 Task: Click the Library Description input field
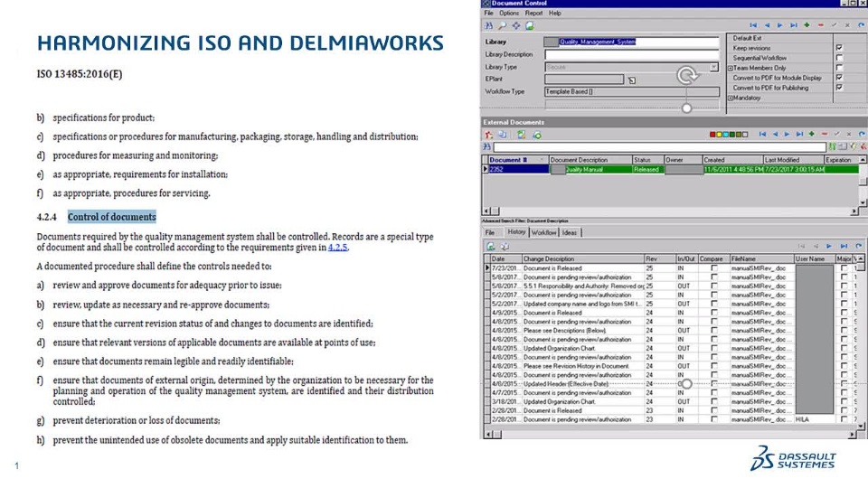[632, 54]
